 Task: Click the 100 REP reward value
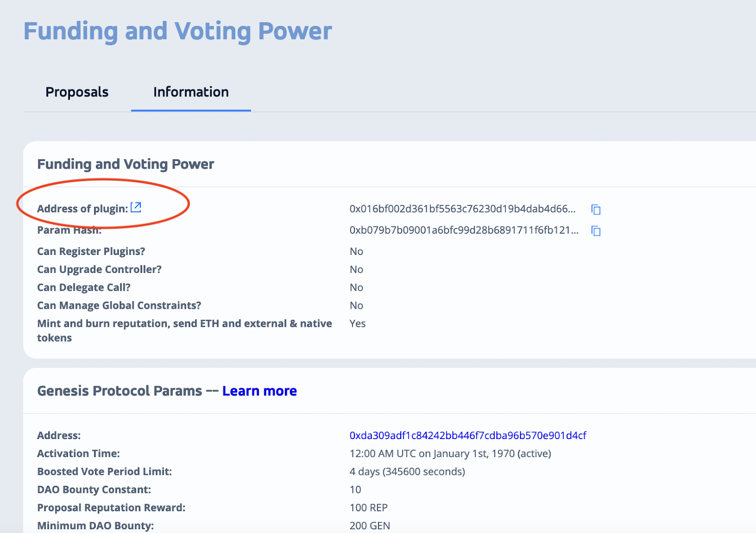tap(369, 508)
